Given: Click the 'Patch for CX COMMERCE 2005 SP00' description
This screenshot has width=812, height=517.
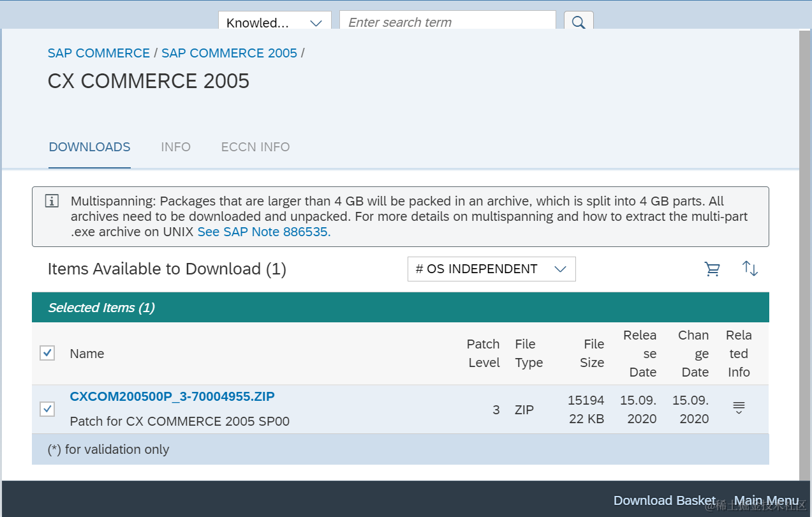Looking at the screenshot, I should (180, 421).
